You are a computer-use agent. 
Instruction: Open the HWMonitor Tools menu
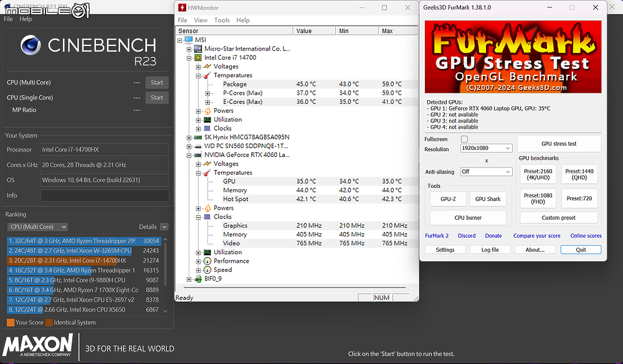point(222,21)
